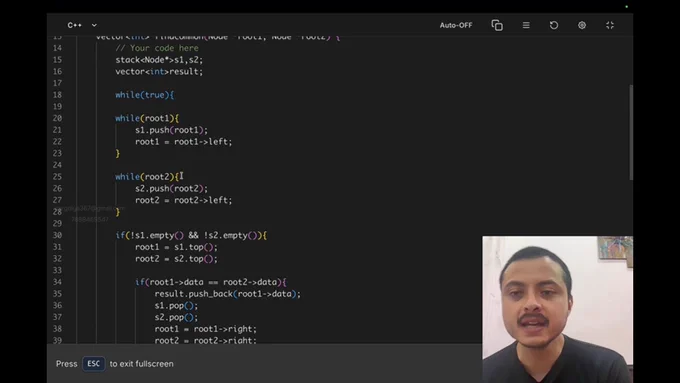680x383 pixels.
Task: Reset the code with the refresh icon
Action: 554,25
